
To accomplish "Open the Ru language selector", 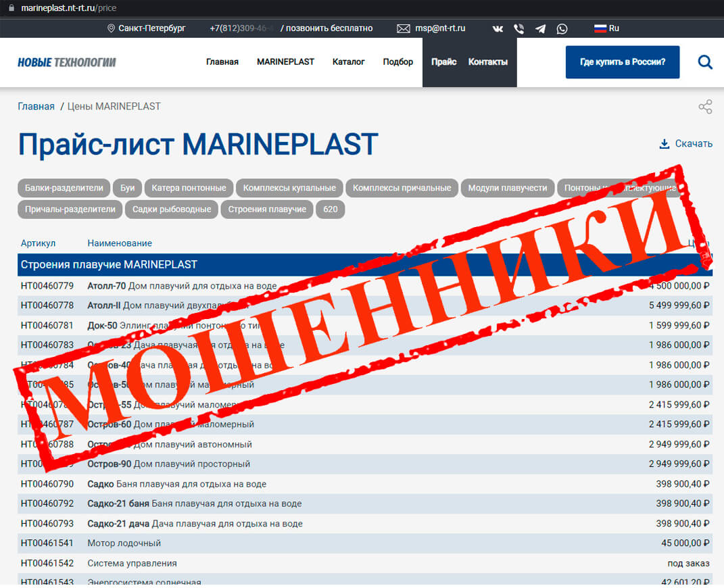I will [606, 28].
